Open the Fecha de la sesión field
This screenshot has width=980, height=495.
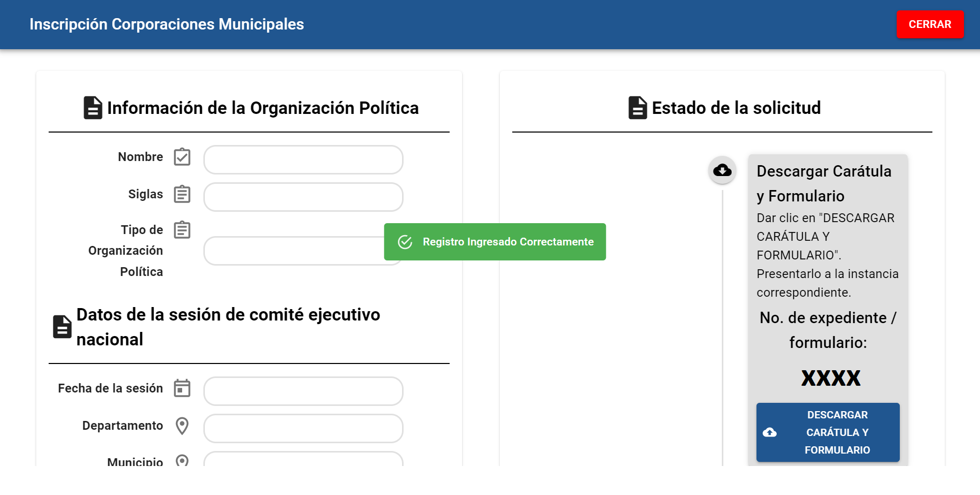click(303, 391)
